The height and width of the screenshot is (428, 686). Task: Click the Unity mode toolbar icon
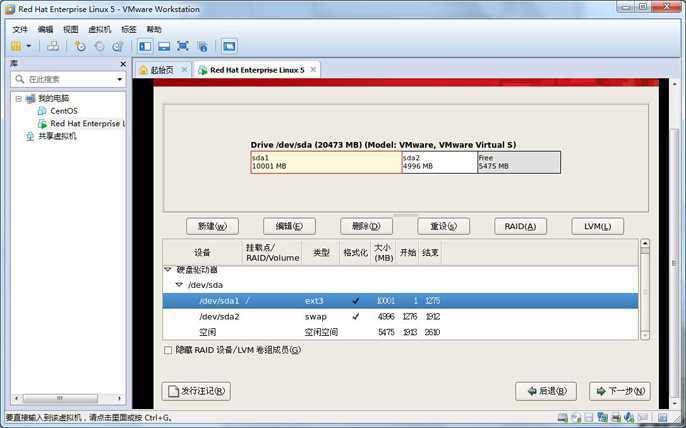click(203, 46)
